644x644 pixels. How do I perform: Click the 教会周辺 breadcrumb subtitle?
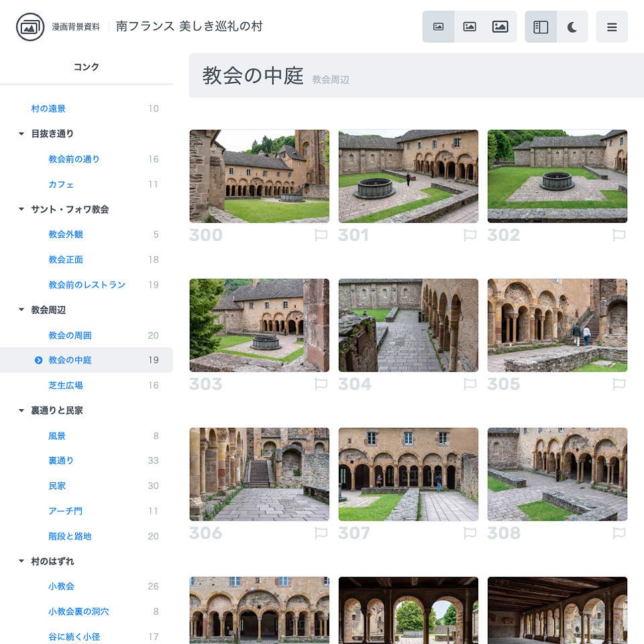point(331,80)
